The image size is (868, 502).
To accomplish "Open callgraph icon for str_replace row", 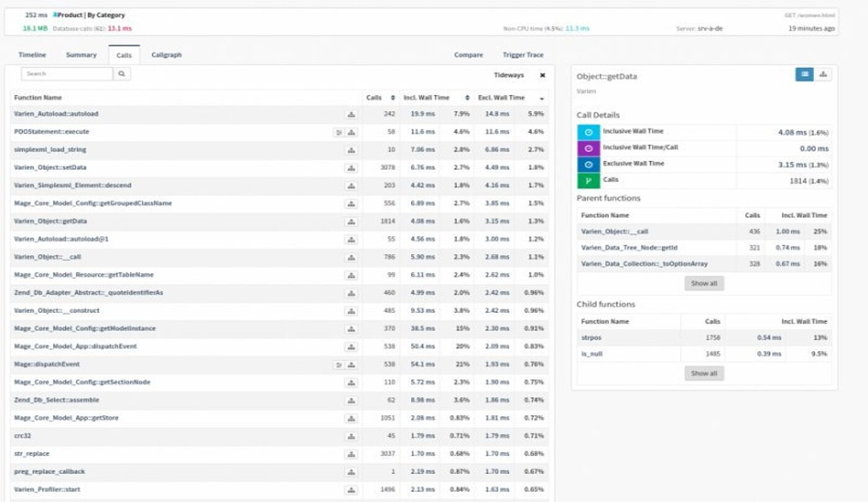I will [352, 454].
